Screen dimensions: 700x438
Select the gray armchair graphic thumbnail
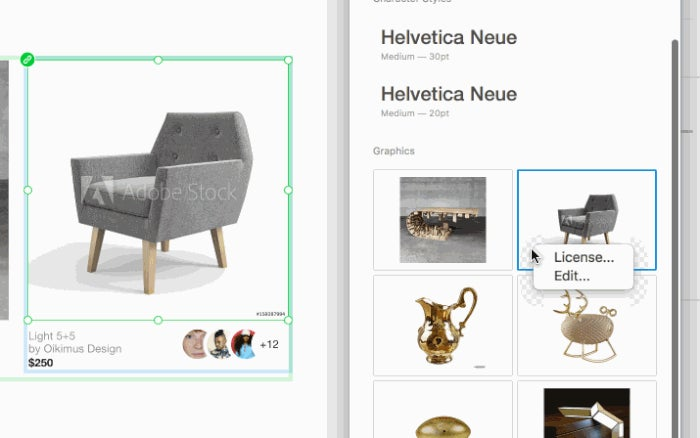click(x=587, y=220)
